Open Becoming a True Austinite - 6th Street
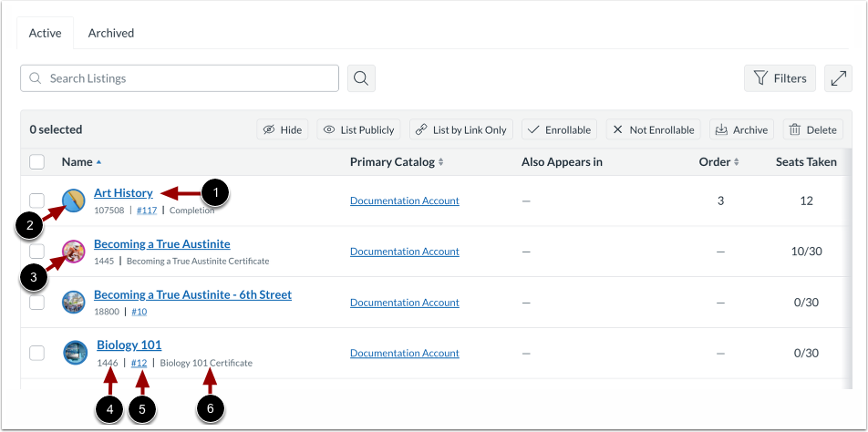This screenshot has width=868, height=432. click(x=192, y=294)
